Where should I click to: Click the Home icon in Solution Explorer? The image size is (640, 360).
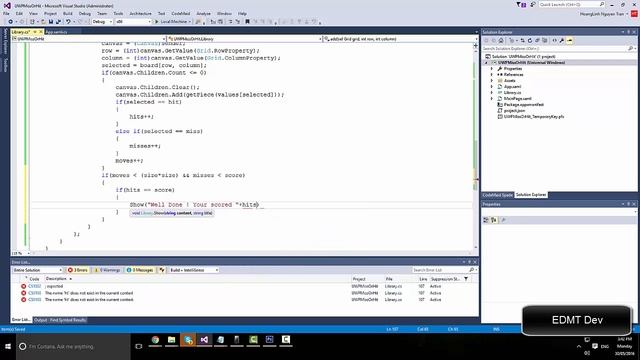501,40
